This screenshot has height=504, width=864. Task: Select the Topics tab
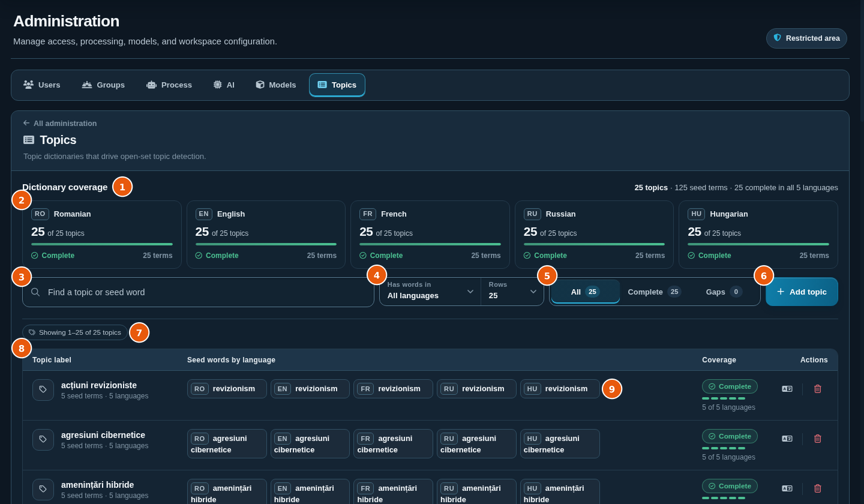(337, 85)
